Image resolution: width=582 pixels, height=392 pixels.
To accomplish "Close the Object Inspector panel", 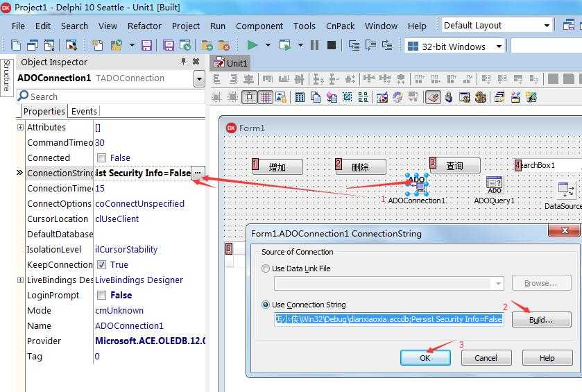I will pyautogui.click(x=196, y=61).
